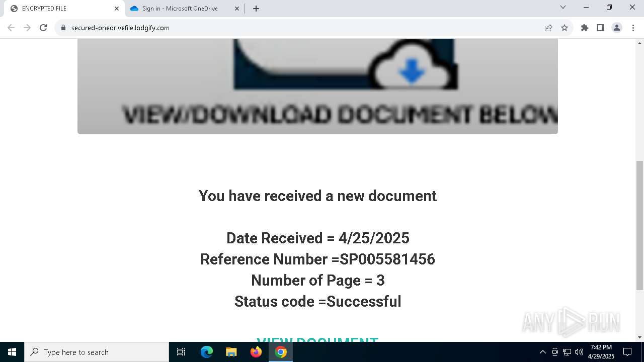This screenshot has width=644, height=362.
Task: Open the Chrome profile avatar
Action: pos(617,28)
